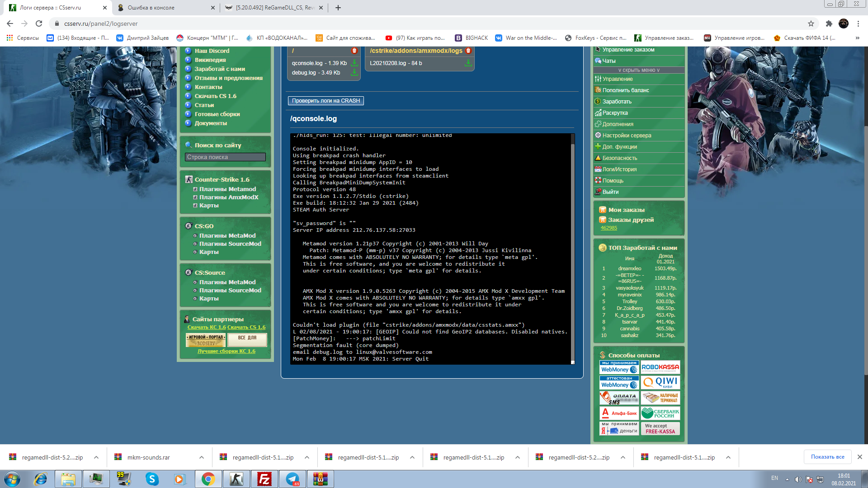Open Telegram from the taskbar
Viewport: 868px width, 488px height.
tap(292, 479)
